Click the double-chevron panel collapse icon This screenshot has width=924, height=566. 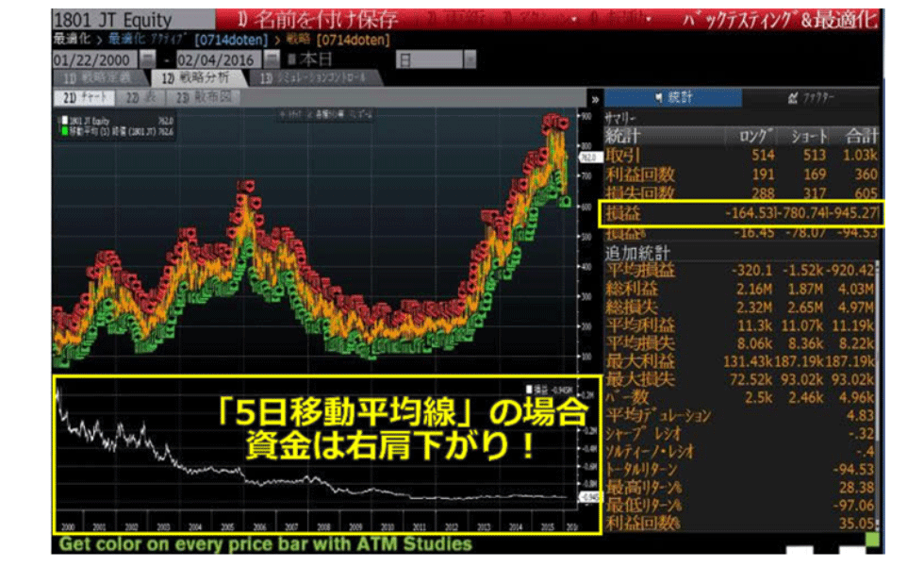tap(594, 99)
